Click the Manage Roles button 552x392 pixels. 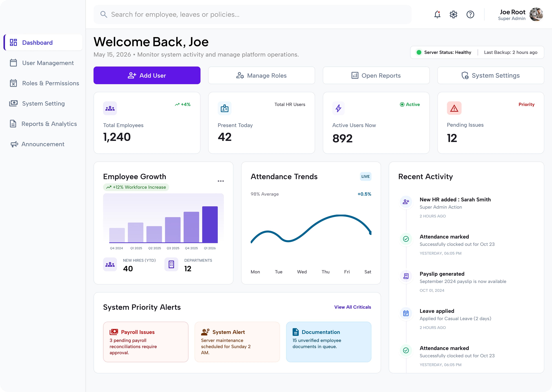tap(261, 75)
